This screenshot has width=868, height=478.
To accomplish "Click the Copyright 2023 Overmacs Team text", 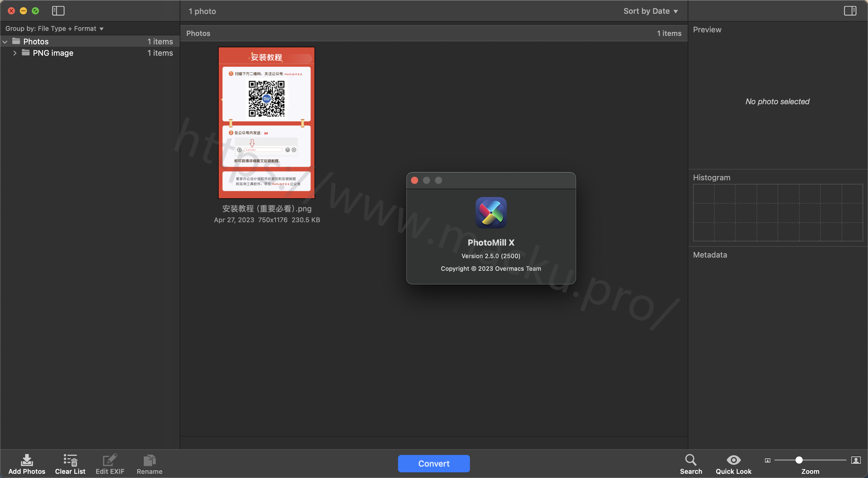I will click(x=491, y=268).
